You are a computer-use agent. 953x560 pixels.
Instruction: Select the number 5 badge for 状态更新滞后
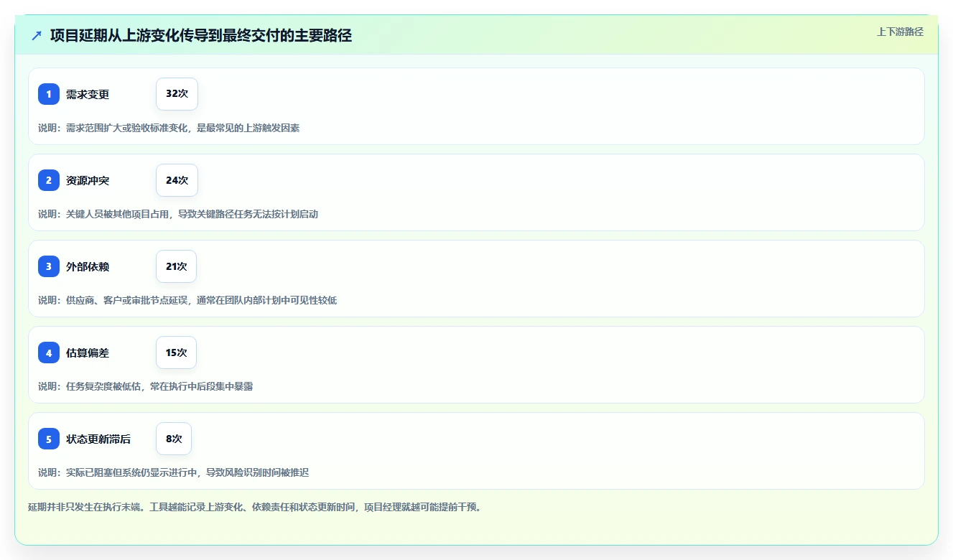[49, 439]
